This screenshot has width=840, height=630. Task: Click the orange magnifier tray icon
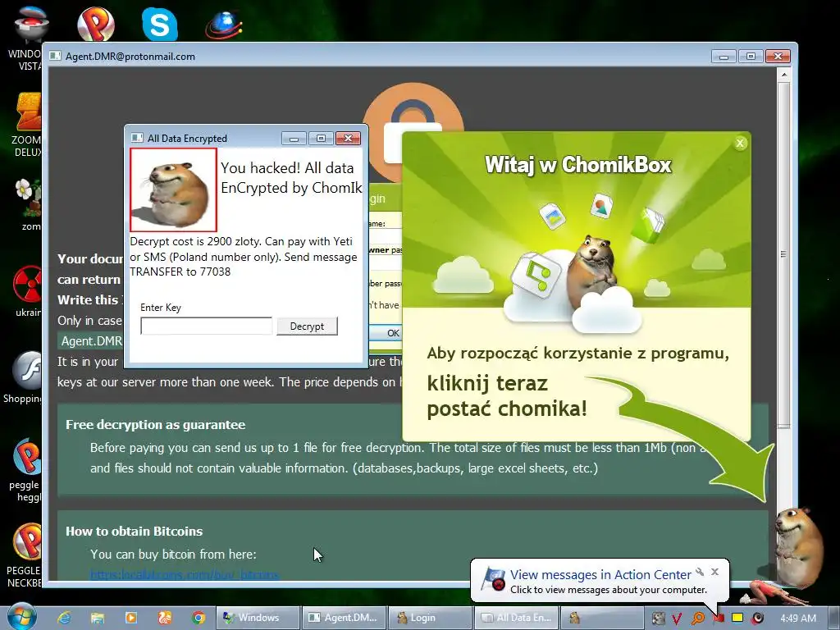coord(697,619)
